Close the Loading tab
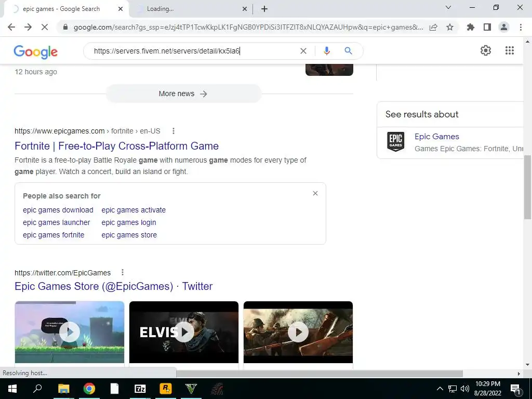Viewport: 532px width, 399px height. coord(245,9)
